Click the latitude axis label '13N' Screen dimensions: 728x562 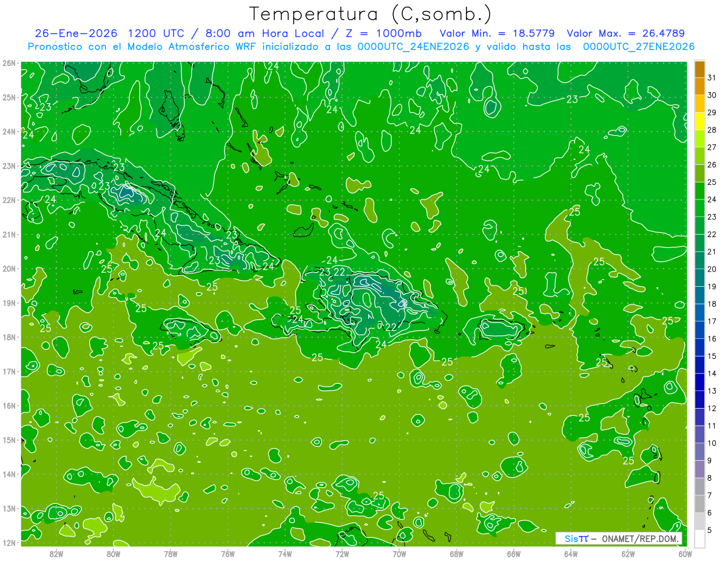point(8,509)
